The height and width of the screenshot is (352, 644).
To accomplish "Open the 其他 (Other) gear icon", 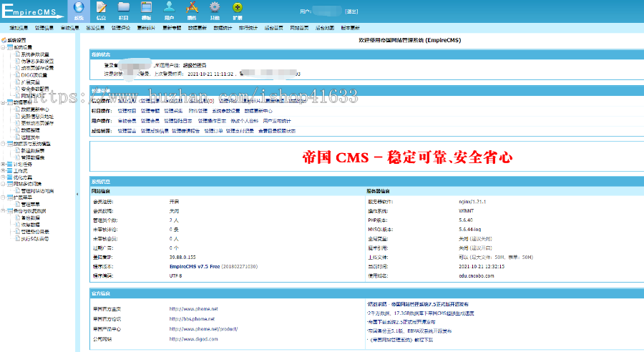I will [215, 9].
